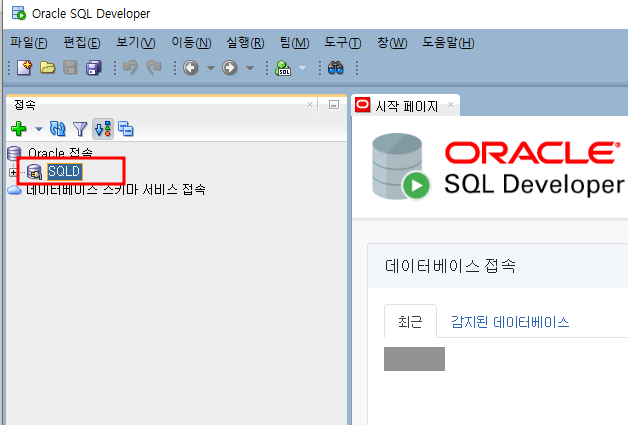The image size is (628, 425).
Task: Select Oracle 접속 tree root
Action: coord(60,153)
